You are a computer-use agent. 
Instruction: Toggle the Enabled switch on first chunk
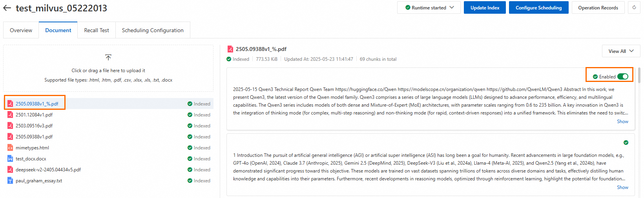point(623,76)
